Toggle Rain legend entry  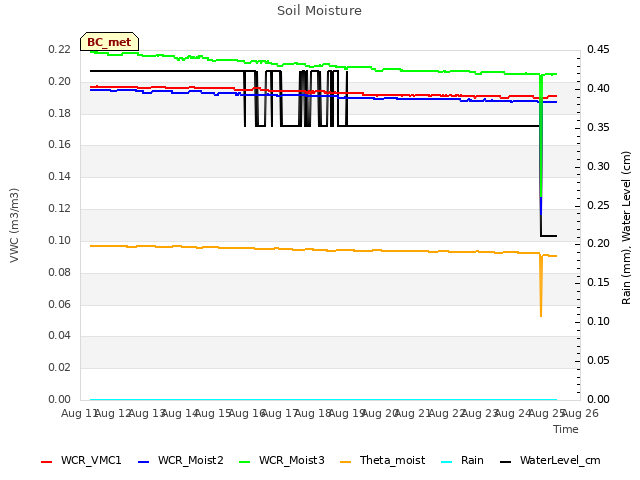pos(462,460)
